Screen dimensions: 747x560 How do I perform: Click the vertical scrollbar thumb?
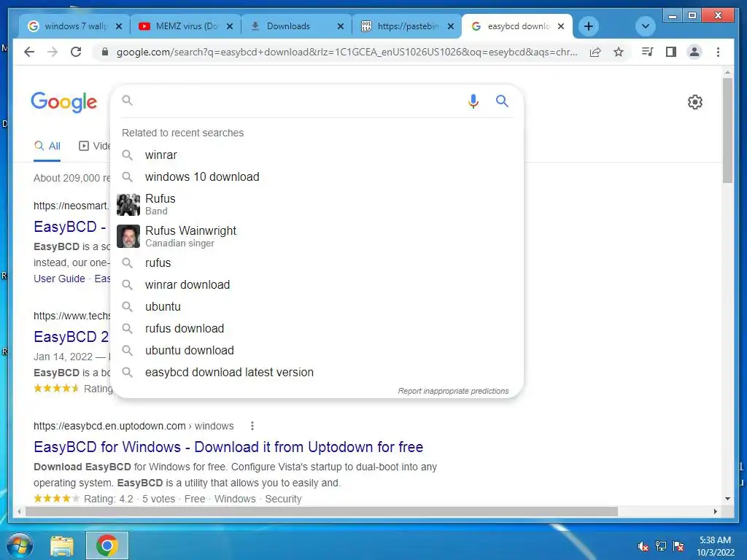click(727, 131)
